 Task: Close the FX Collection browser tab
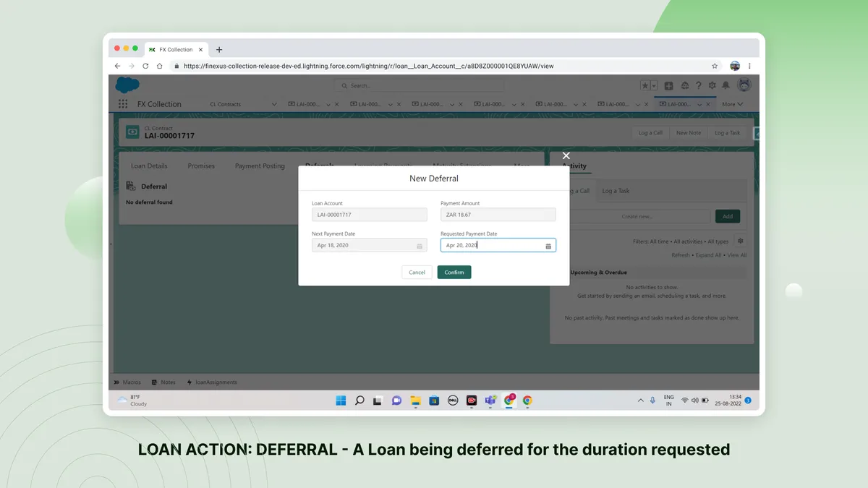201,49
